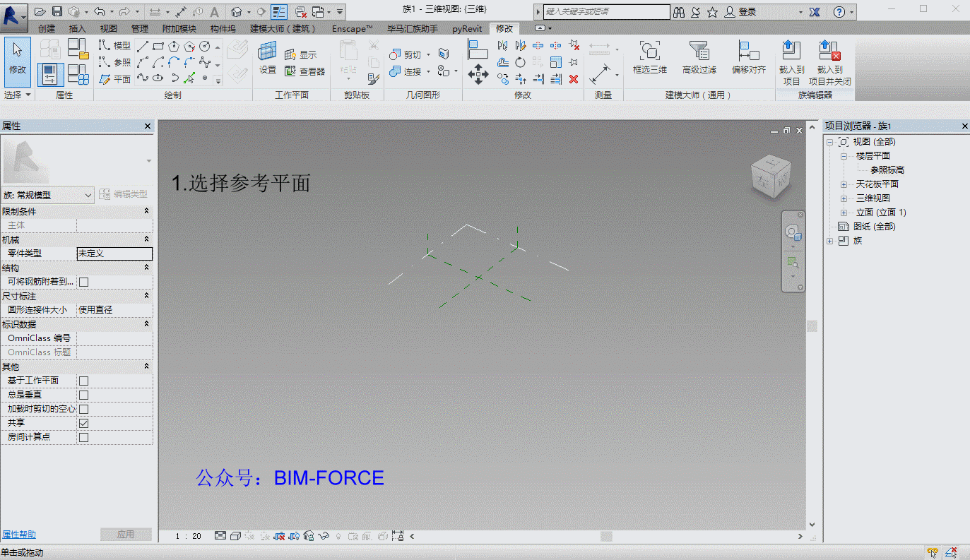Open the Enscape ribbon tab
Viewport: 970px width, 560px height.
point(352,29)
